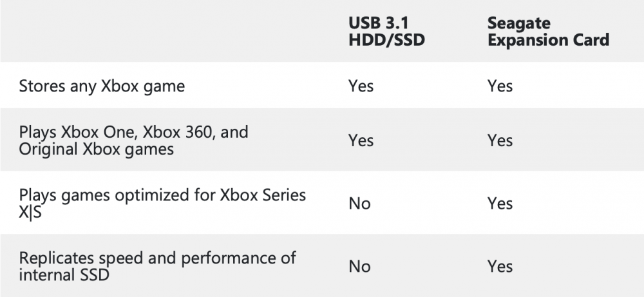Select the "Stores any Xbox game" row label

102,86
